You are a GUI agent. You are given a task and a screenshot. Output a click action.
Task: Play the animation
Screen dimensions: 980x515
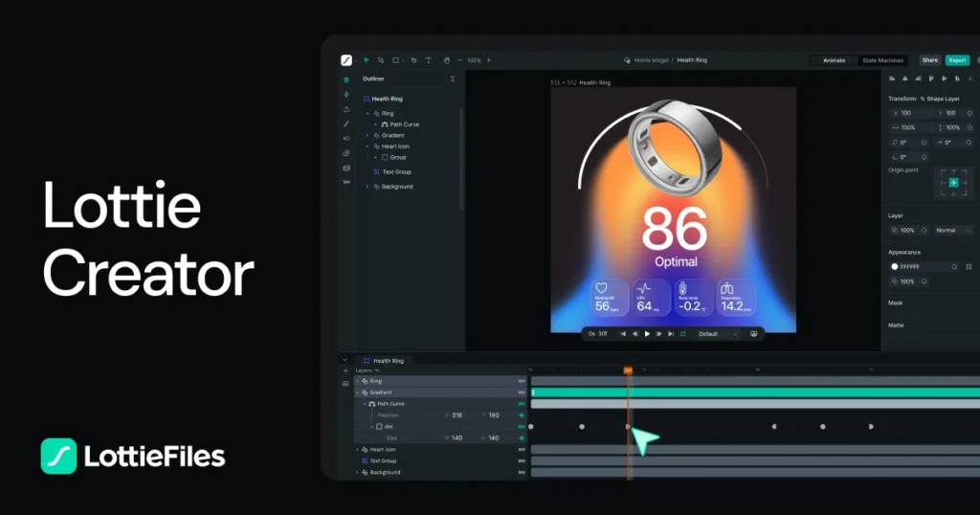pyautogui.click(x=647, y=334)
